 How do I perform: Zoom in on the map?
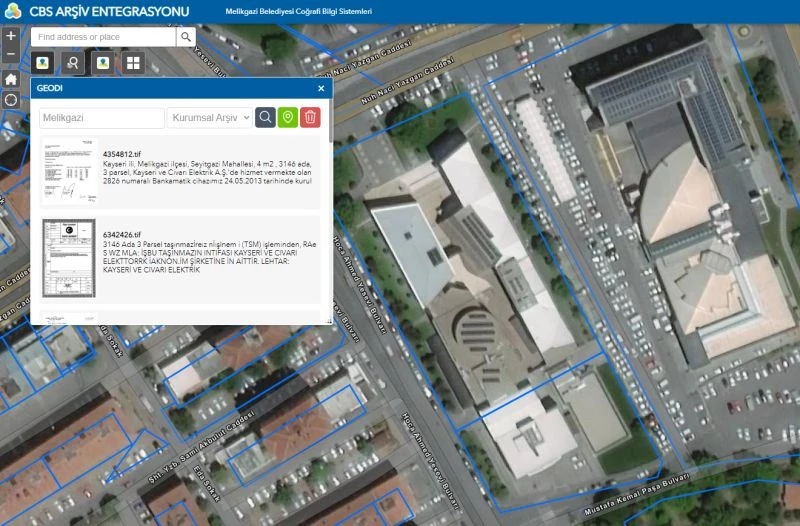(x=11, y=36)
